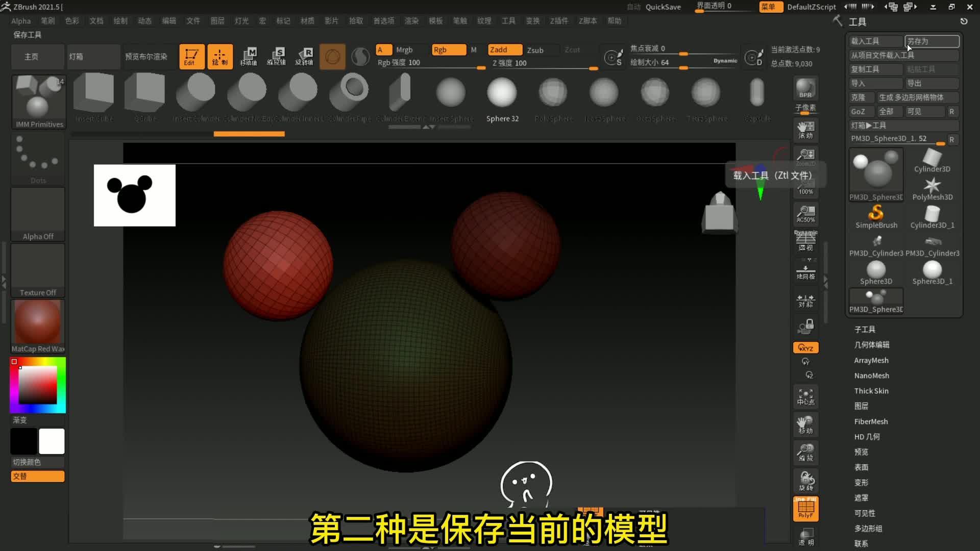
Task: Select the 缩放轴 S transpose icon
Action: pyautogui.click(x=278, y=56)
